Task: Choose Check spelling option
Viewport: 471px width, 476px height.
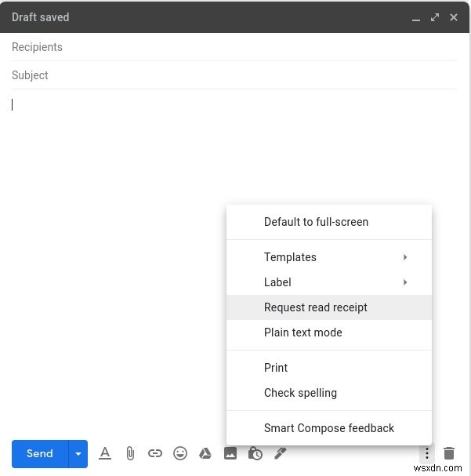Action: 329,393
